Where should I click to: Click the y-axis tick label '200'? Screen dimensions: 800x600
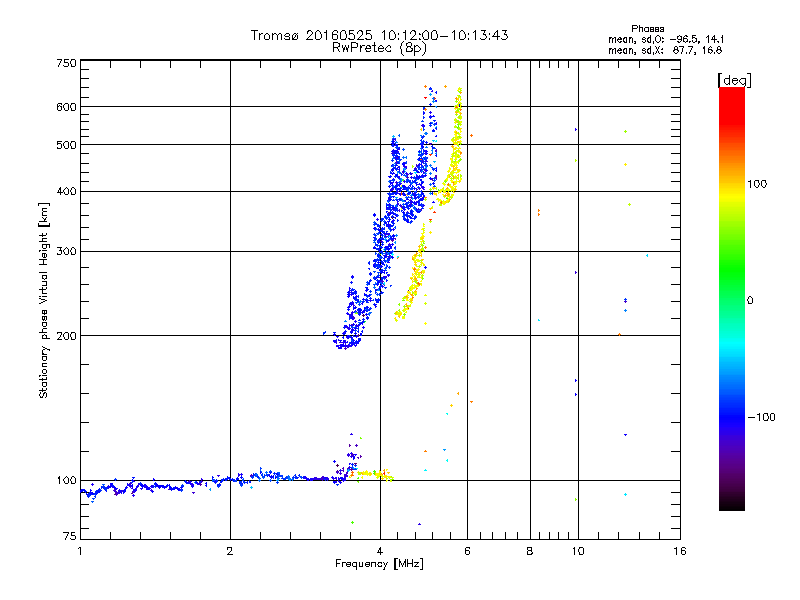pos(66,335)
